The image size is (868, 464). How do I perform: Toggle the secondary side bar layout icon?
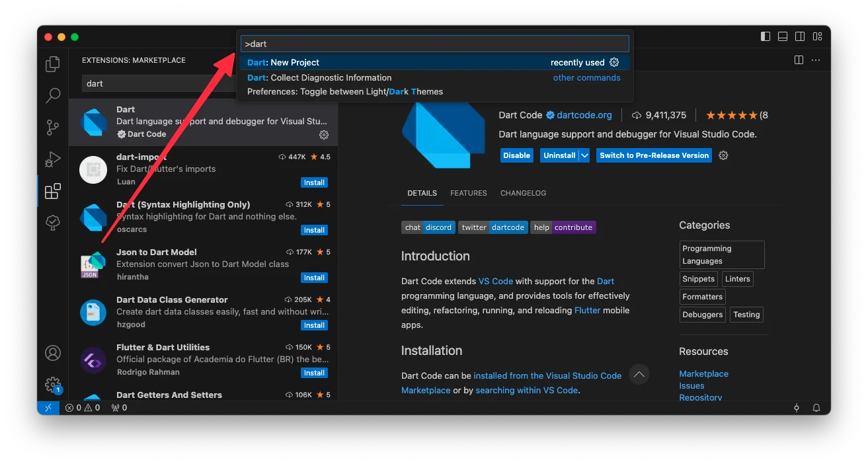[800, 36]
